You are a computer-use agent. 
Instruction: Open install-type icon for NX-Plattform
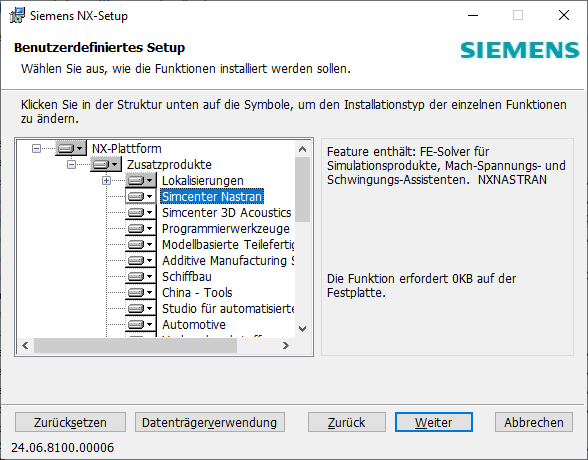(x=71, y=148)
